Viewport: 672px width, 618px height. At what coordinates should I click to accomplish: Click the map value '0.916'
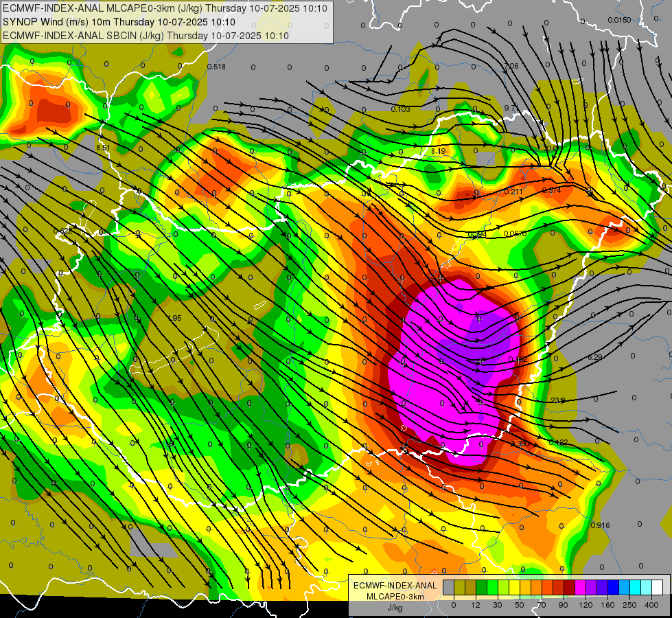click(x=600, y=525)
